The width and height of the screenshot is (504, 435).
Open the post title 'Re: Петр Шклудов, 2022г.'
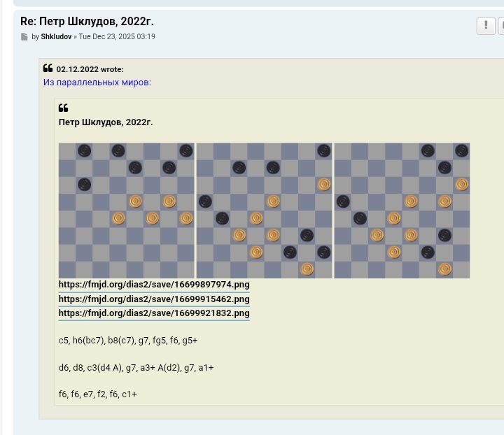coord(87,22)
